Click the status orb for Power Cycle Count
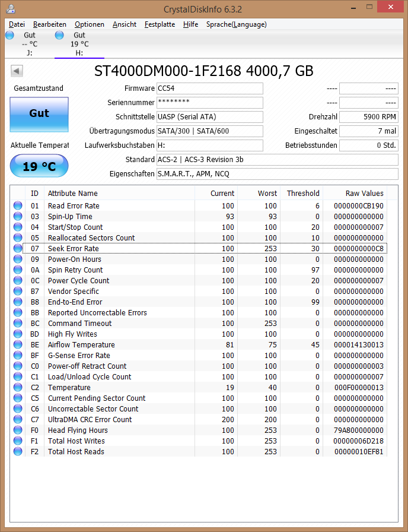Screen dimensions: 408x532 pyautogui.click(x=18, y=280)
